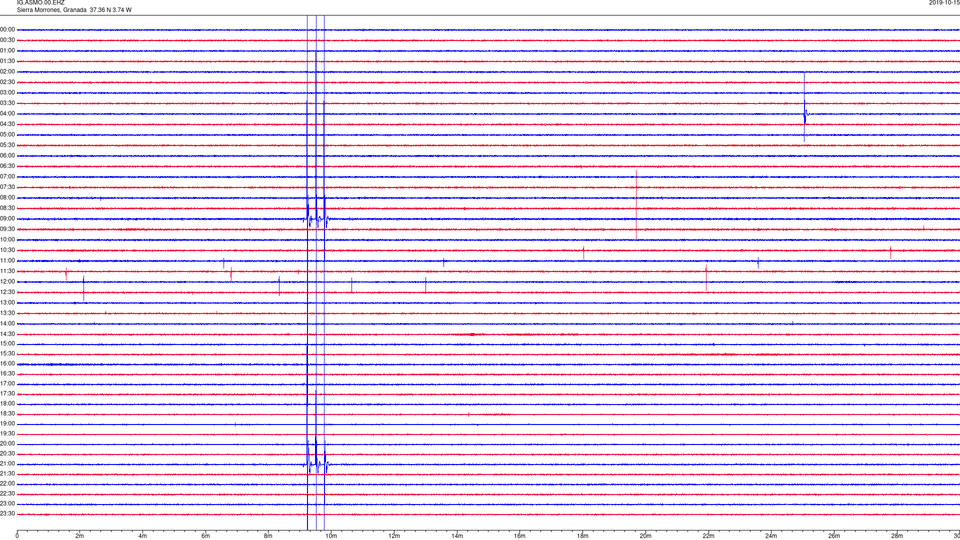Select the 13:00 time label

tap(7, 302)
